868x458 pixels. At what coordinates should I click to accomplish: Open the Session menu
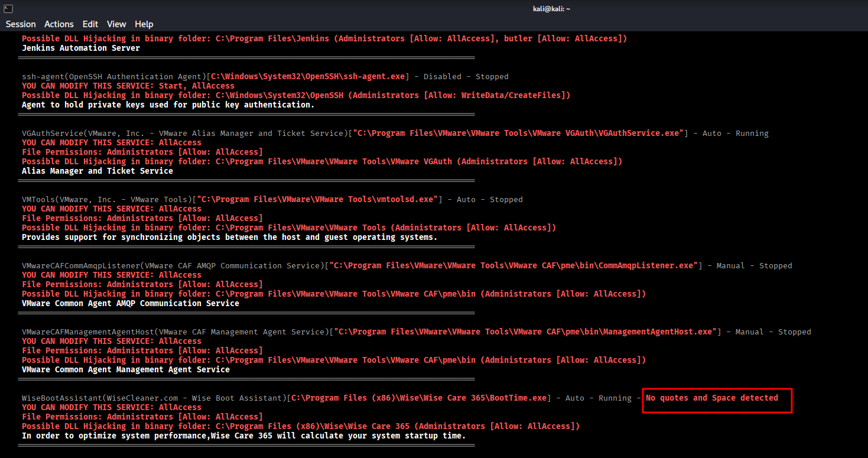pyautogui.click(x=21, y=24)
